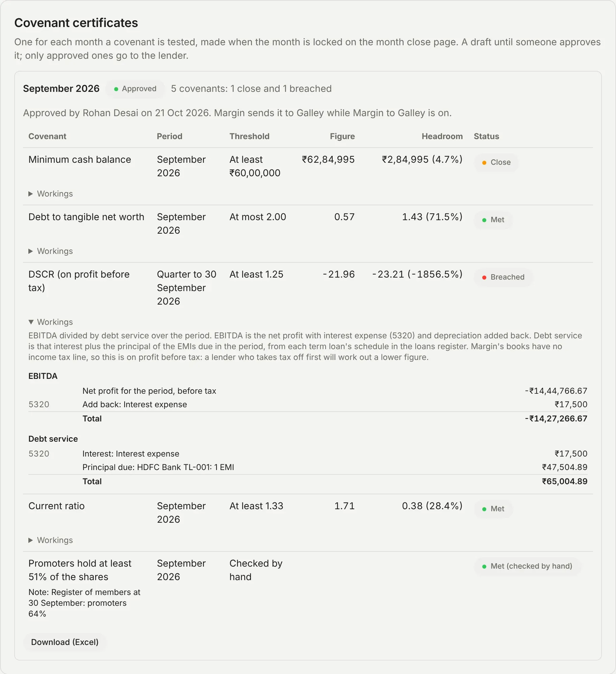
Task: Download the certificate as Excel
Action: pos(65,642)
